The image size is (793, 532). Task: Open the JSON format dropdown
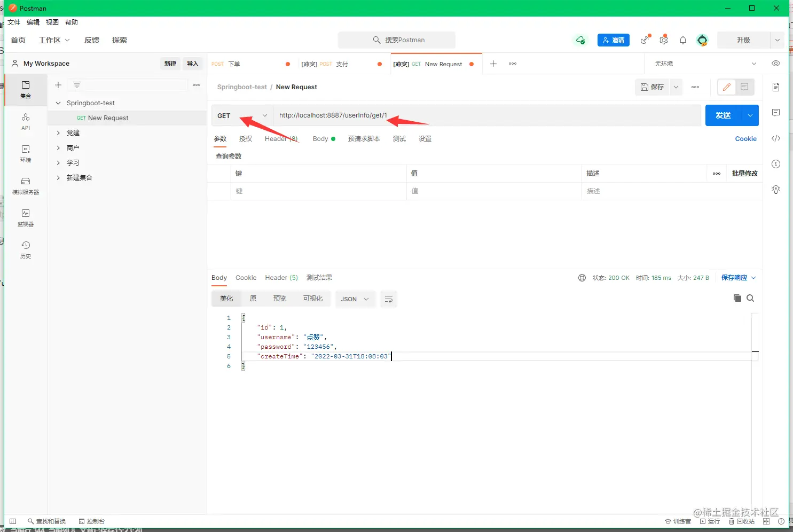point(355,299)
